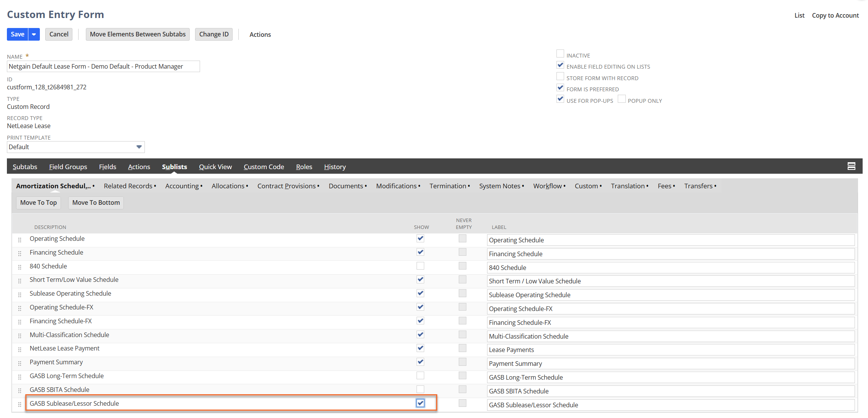Click Move Elements Between Subtabs button
Viewport: 868px width, 418px height.
click(138, 34)
